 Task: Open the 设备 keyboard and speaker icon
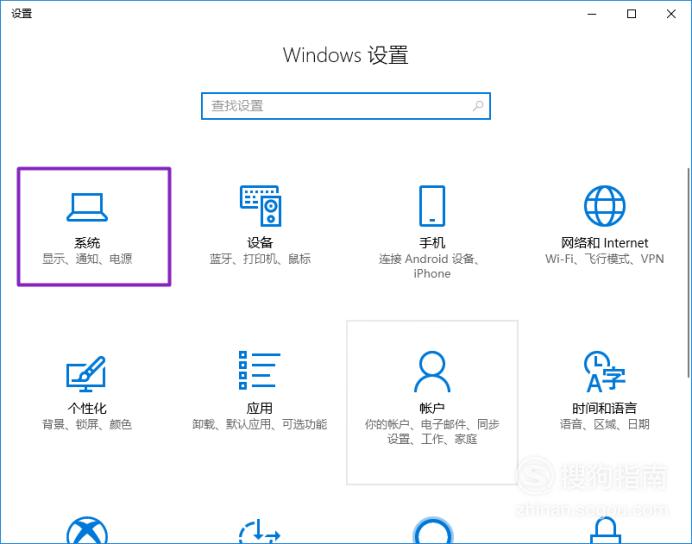pyautogui.click(x=260, y=206)
